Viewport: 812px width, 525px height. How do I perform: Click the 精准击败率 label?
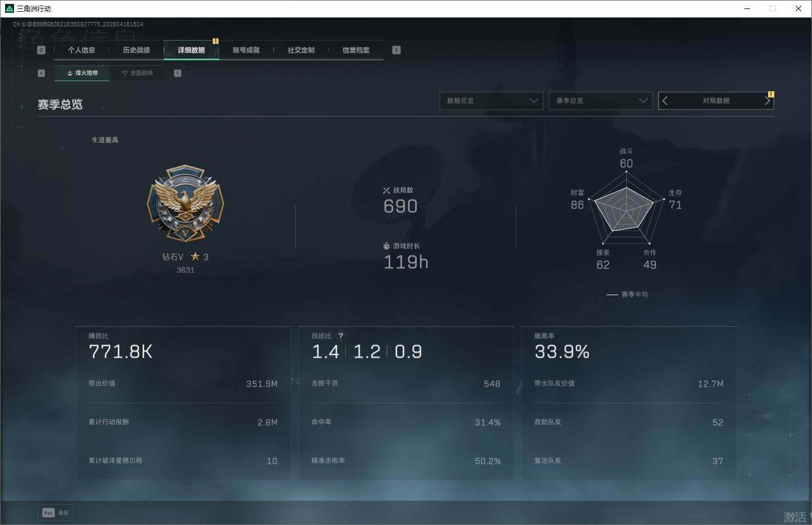328,461
